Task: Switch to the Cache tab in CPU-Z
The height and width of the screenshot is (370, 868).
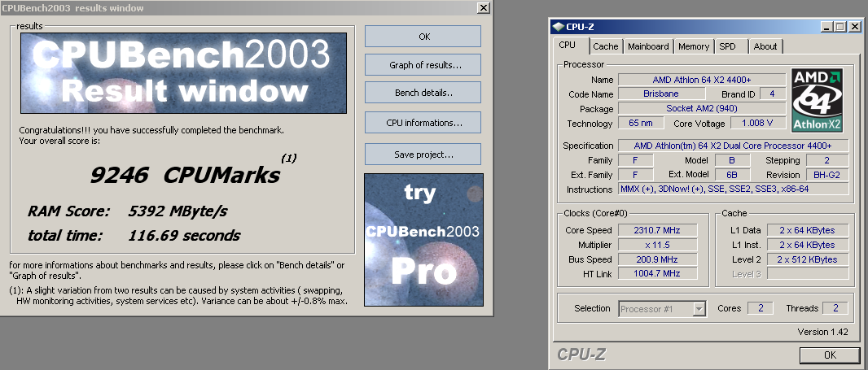Action: click(x=606, y=46)
